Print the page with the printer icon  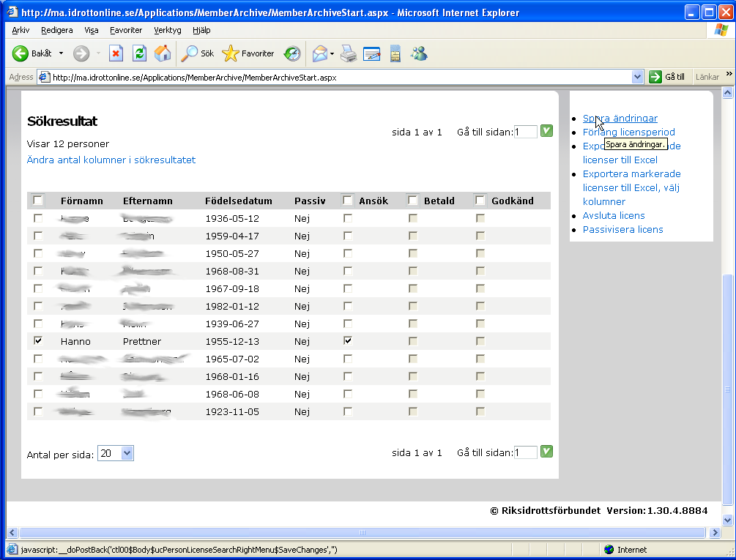point(349,53)
